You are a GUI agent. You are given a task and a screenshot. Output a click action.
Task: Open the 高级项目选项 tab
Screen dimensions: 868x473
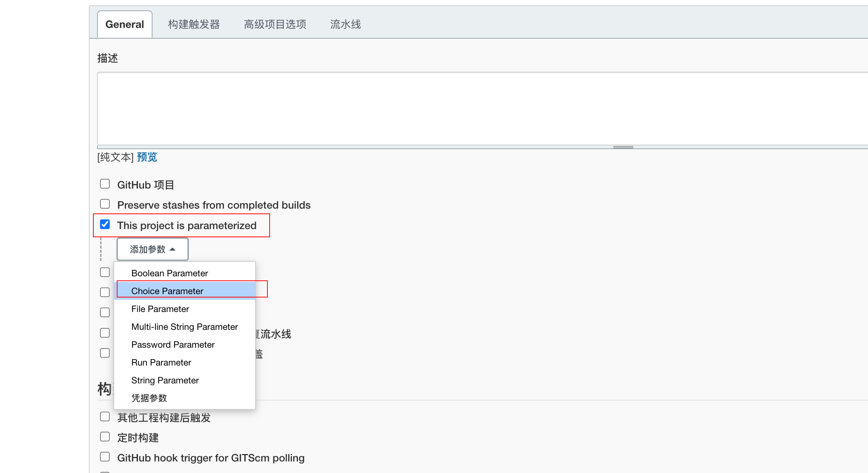click(275, 25)
